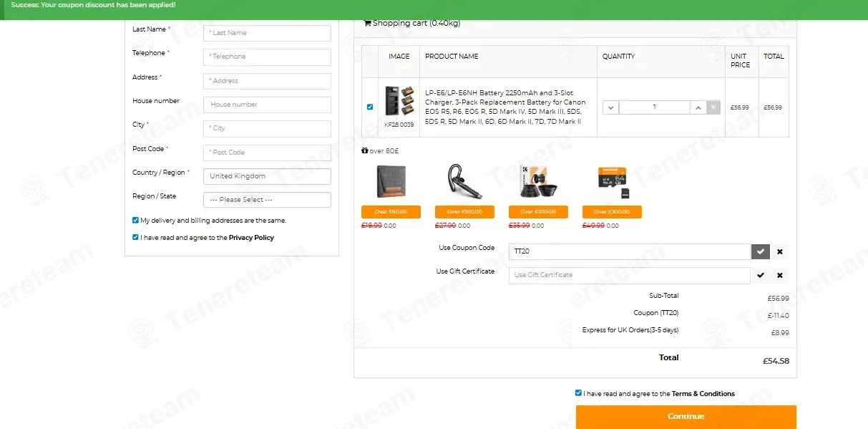
Task: Click the Bluetooth headset gift thumbnail
Action: pos(464,181)
